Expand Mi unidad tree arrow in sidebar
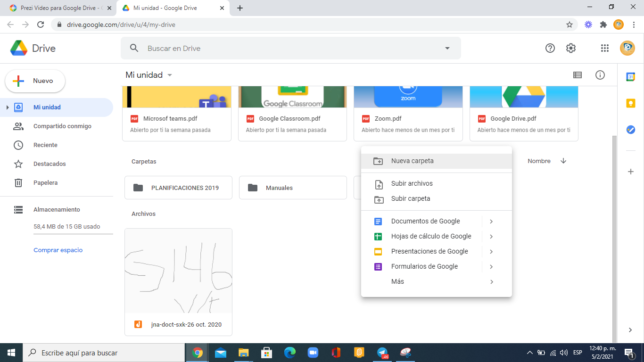 click(7, 107)
